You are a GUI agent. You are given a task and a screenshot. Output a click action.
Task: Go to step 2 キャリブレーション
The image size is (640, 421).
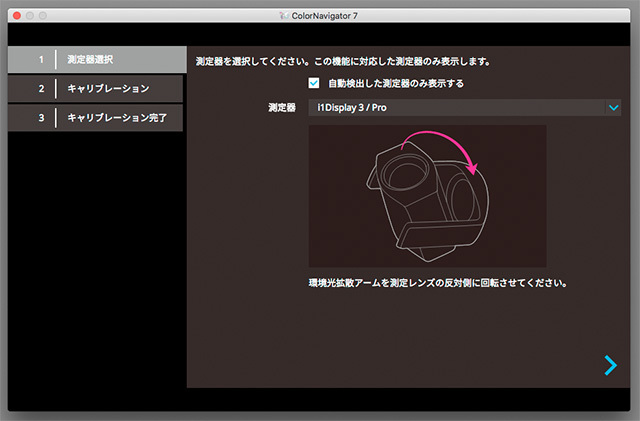click(x=95, y=89)
